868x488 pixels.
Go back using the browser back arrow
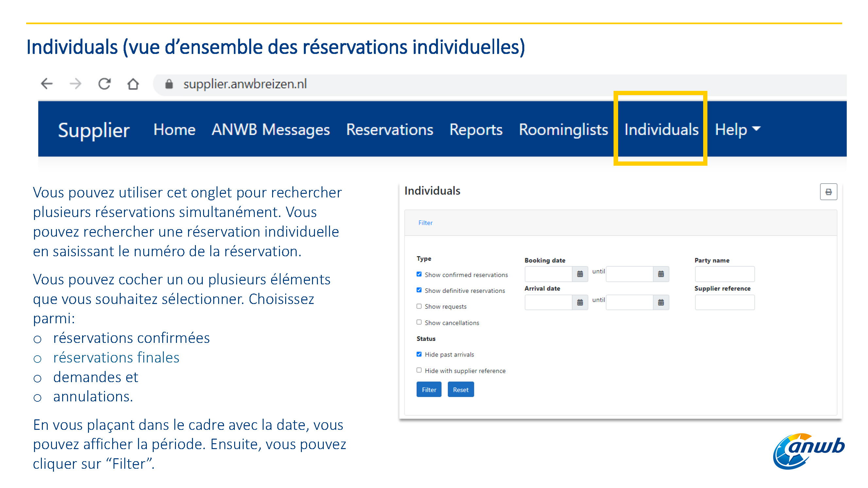tap(47, 84)
